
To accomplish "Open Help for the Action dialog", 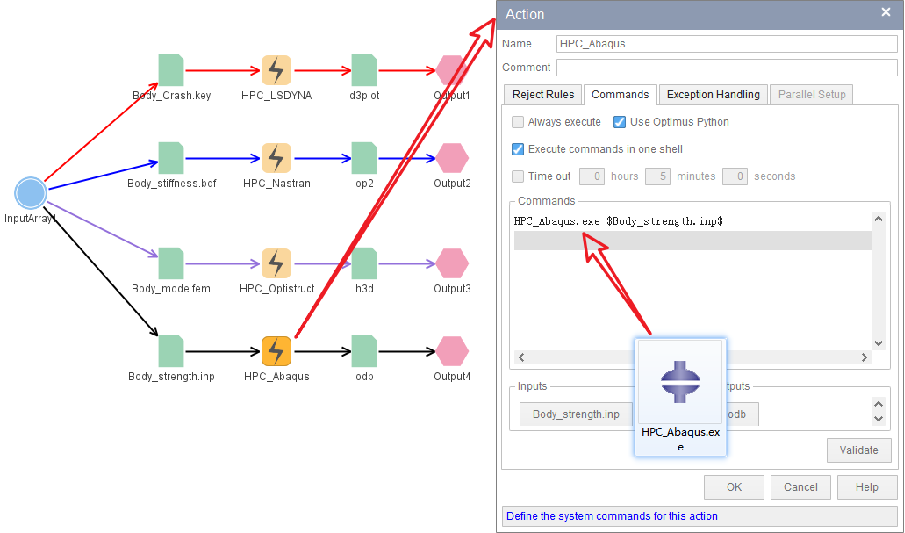I will (867, 487).
